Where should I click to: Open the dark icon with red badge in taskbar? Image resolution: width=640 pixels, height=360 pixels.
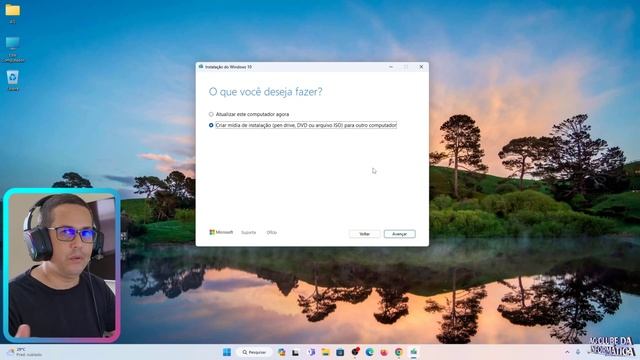355,352
